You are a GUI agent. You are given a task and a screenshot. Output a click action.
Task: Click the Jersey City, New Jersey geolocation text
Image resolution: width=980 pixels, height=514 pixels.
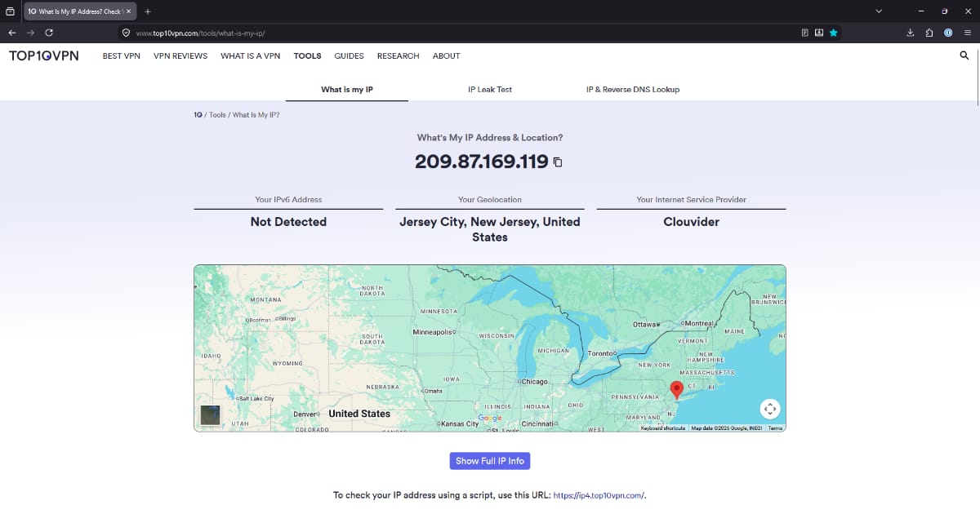pyautogui.click(x=490, y=229)
